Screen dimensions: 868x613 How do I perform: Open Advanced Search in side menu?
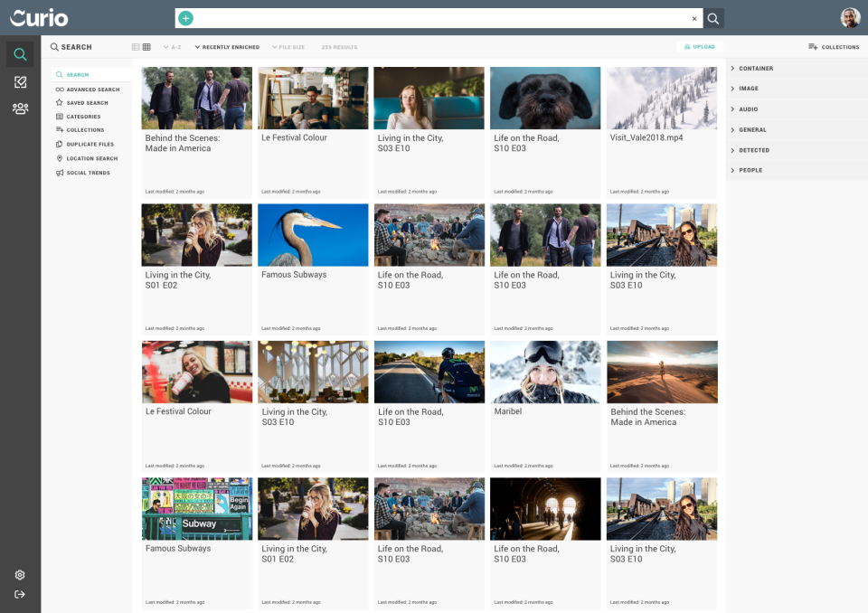92,90
